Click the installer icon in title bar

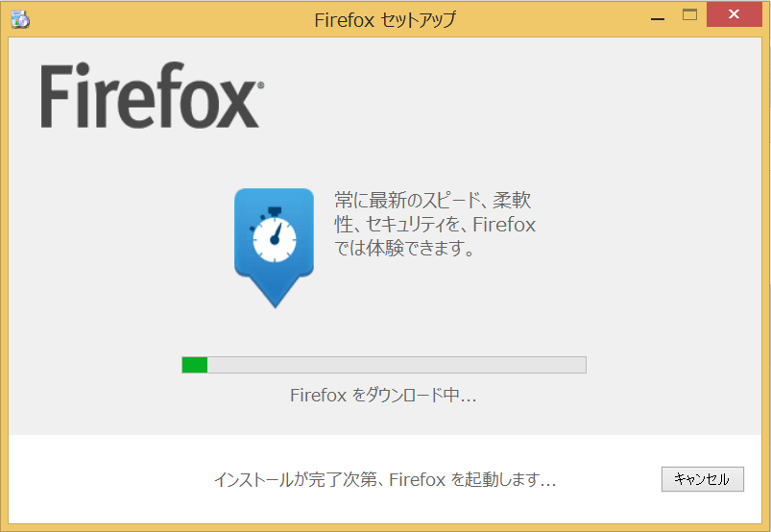tap(20, 19)
